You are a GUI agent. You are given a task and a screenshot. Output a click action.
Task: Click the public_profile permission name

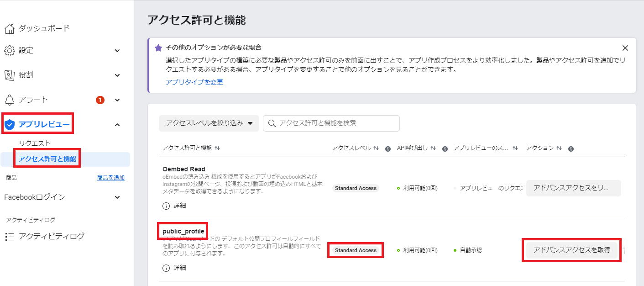point(183,231)
